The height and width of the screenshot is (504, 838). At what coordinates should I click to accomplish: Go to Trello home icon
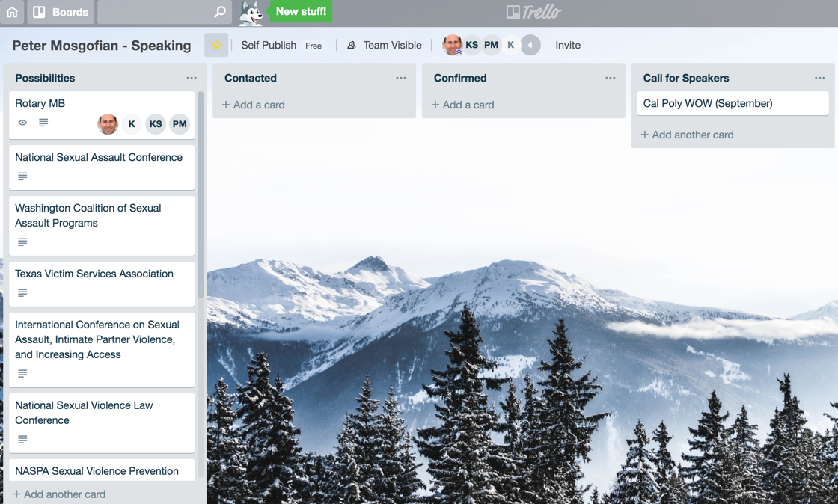[12, 12]
